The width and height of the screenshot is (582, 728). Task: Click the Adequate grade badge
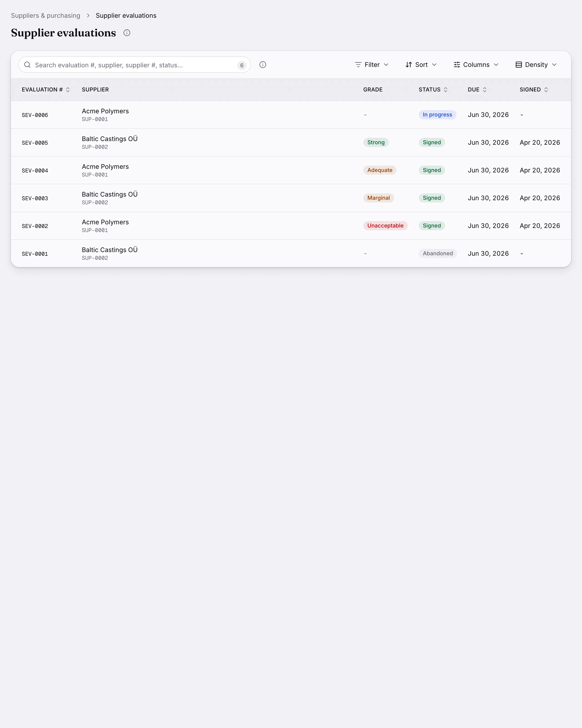(x=380, y=170)
